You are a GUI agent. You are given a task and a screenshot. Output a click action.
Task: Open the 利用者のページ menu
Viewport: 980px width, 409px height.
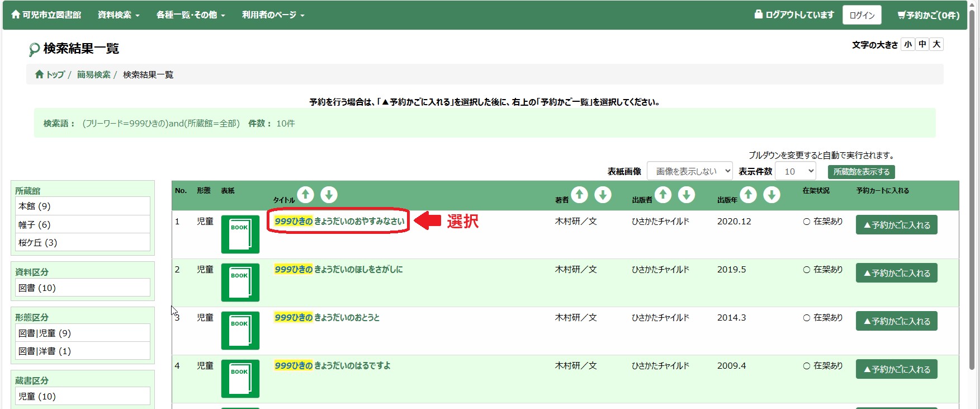[x=273, y=15]
